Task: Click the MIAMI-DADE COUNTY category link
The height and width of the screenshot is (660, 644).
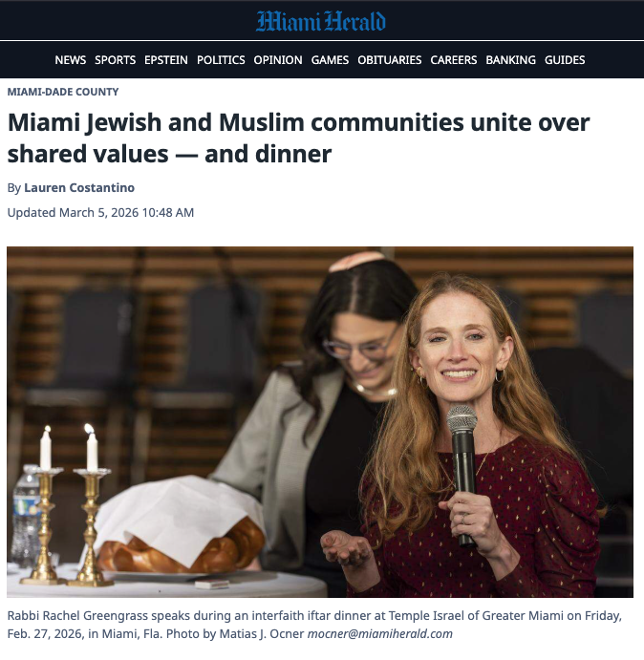Action: coord(63,92)
